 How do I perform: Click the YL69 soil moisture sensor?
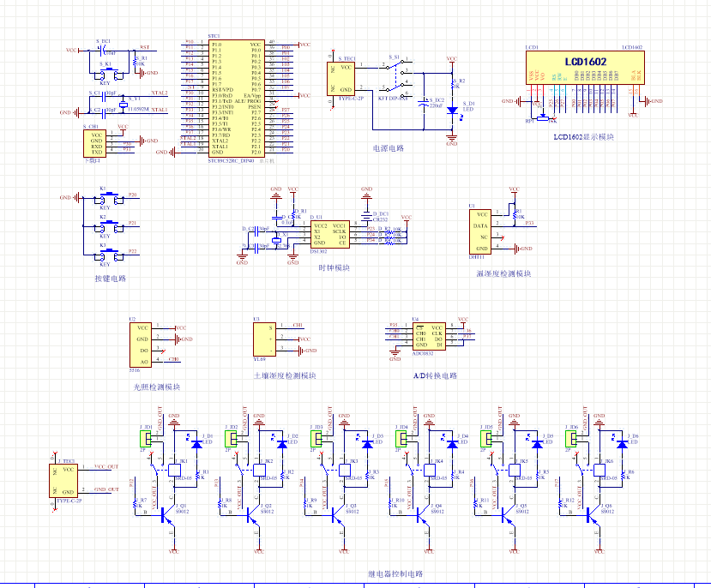[269, 339]
